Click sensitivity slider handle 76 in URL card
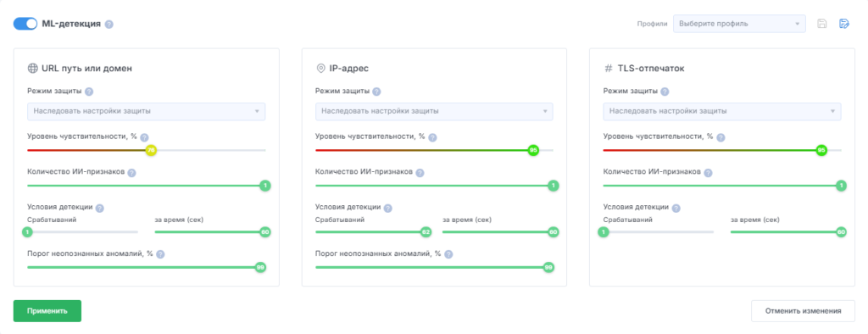868x334 pixels. (x=151, y=150)
